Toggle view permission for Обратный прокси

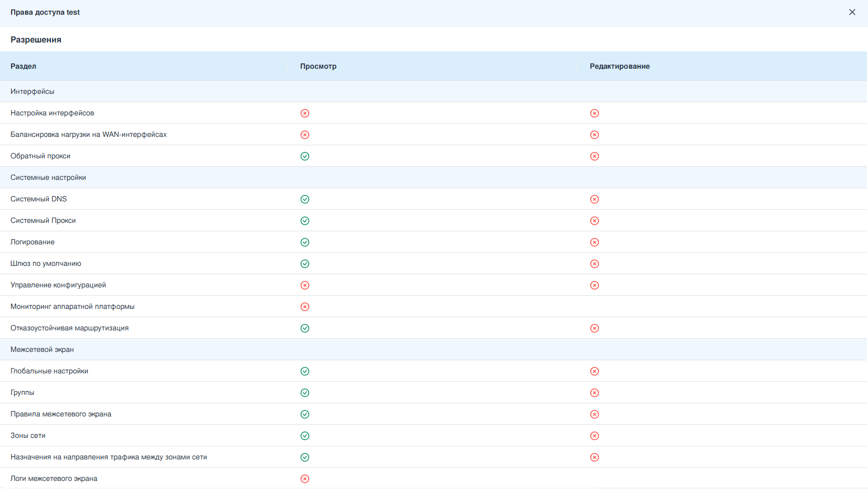pos(305,156)
